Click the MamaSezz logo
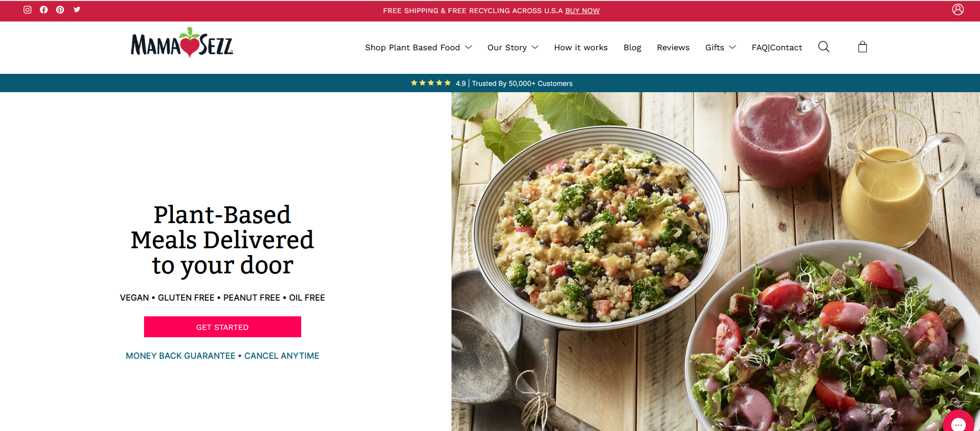Screen dimensions: 980x431 [x=182, y=43]
